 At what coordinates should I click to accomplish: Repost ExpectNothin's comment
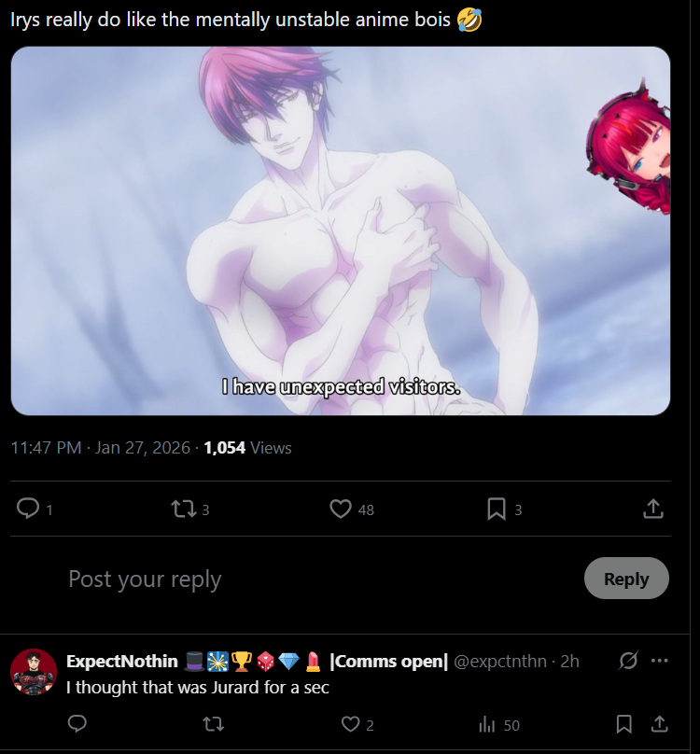coord(214,724)
